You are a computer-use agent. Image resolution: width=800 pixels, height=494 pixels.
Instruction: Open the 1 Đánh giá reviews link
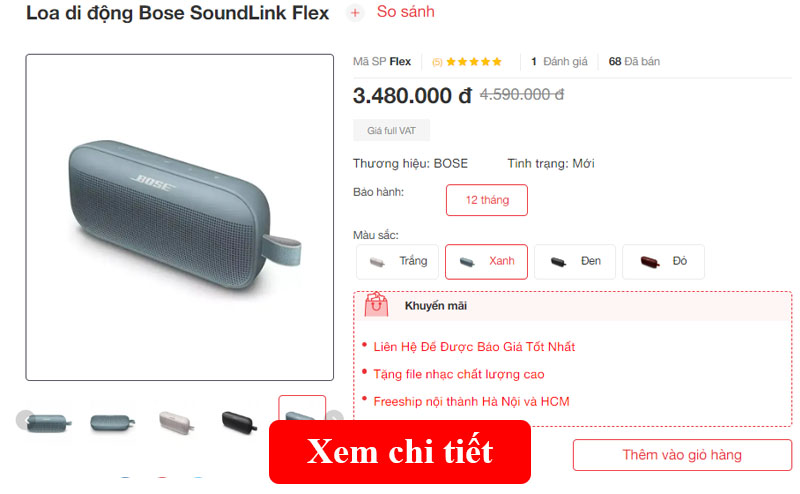(559, 62)
